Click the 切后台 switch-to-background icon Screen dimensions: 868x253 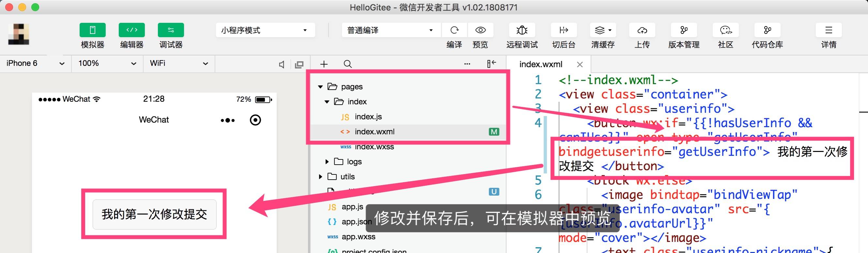tap(564, 30)
